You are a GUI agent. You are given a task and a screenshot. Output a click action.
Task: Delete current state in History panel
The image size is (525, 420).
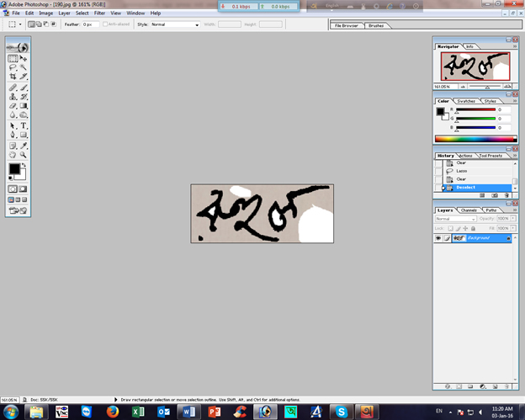click(x=506, y=195)
